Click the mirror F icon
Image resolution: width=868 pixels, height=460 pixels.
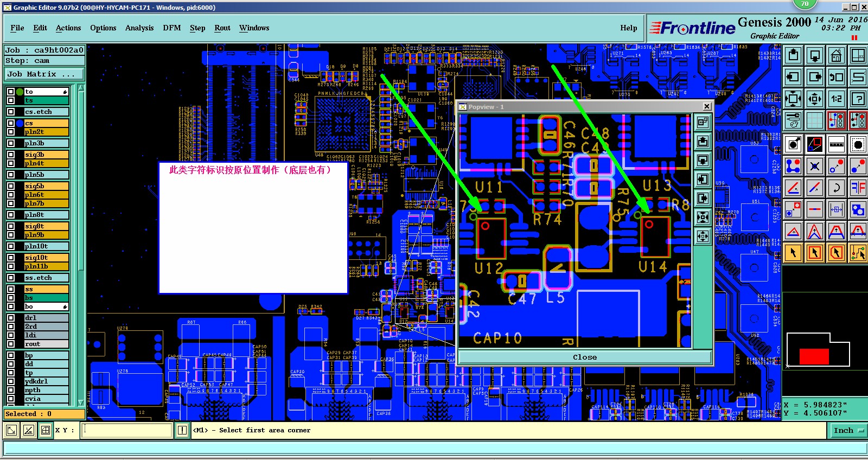point(858,188)
